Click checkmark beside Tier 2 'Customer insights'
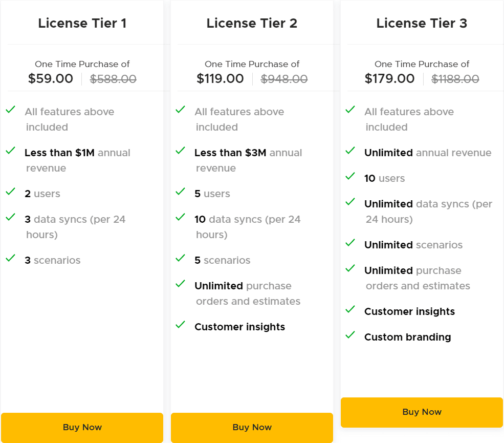This screenshot has width=504, height=443. pyautogui.click(x=180, y=325)
